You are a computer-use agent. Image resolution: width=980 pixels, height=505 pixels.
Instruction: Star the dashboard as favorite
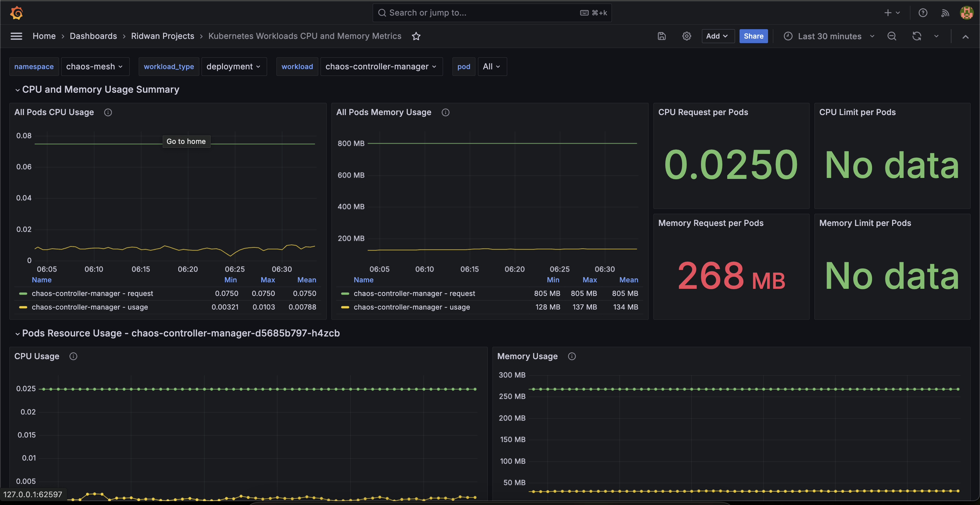pyautogui.click(x=416, y=36)
